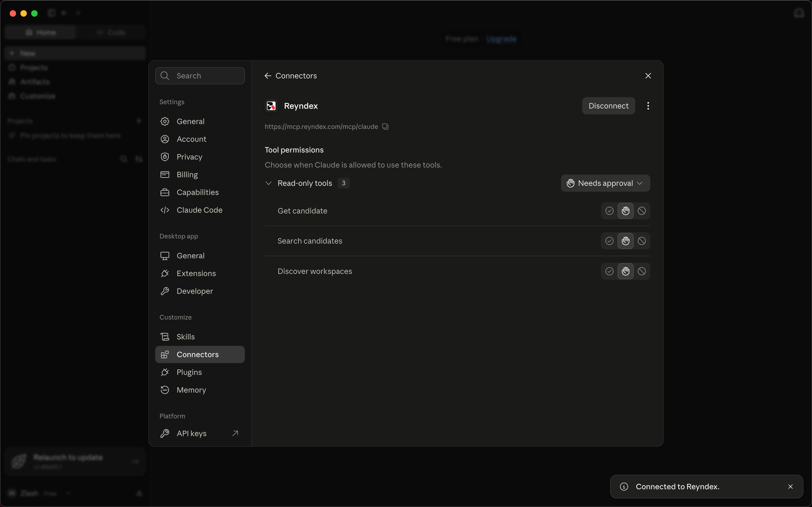Open Artifacts in the main sidebar
Screen dimensions: 812x507
(75, 82)
